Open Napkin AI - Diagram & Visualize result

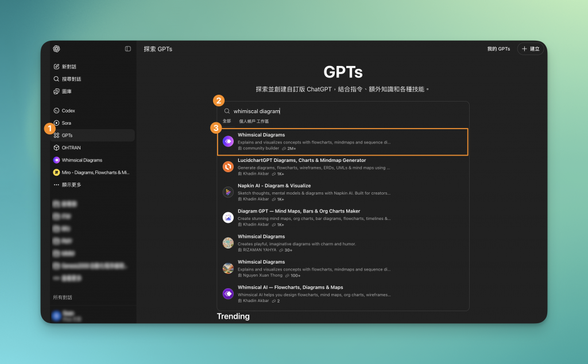pyautogui.click(x=343, y=192)
